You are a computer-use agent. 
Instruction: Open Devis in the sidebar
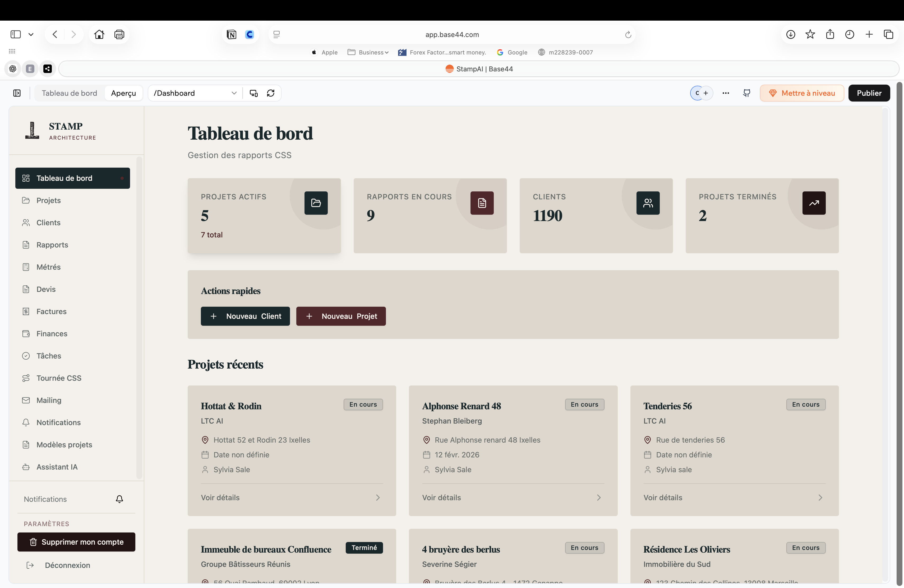(72, 290)
